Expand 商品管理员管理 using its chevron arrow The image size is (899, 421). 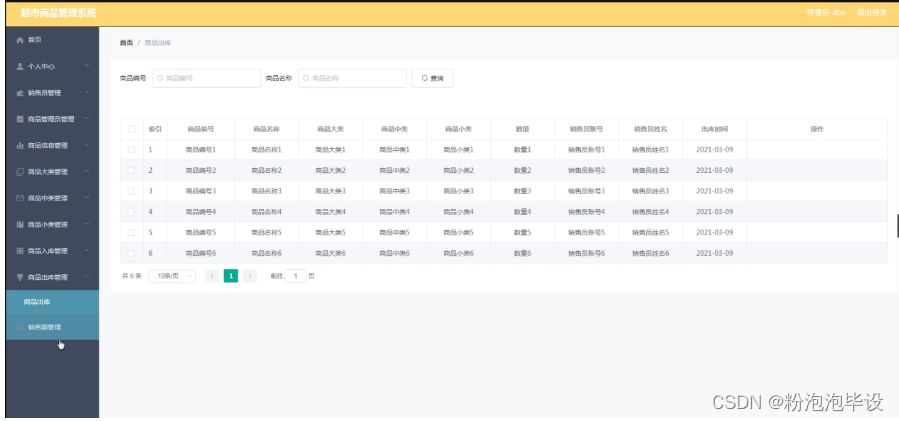[x=87, y=119]
